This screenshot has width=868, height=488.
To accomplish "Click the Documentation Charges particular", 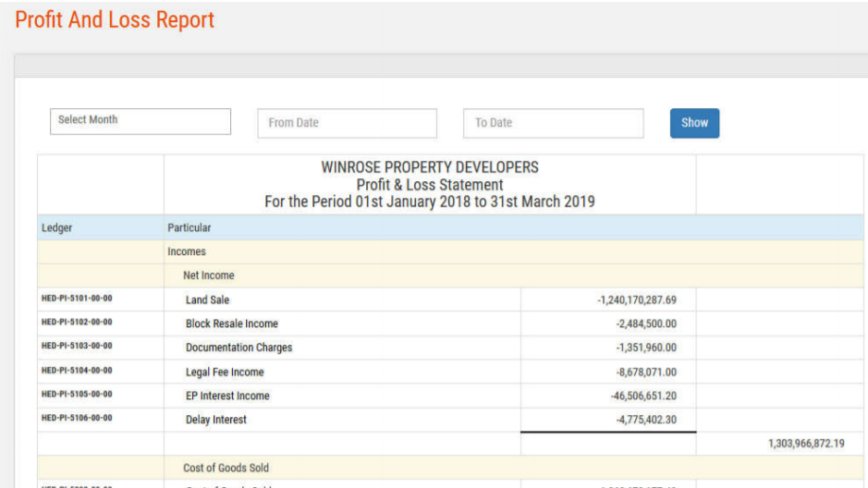I will coord(238,348).
